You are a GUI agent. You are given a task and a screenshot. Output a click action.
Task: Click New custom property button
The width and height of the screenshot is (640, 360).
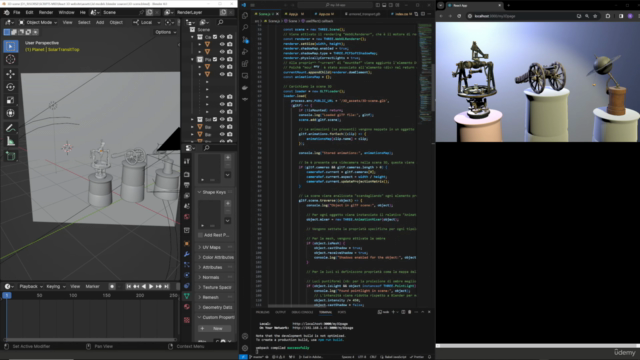[215, 329]
